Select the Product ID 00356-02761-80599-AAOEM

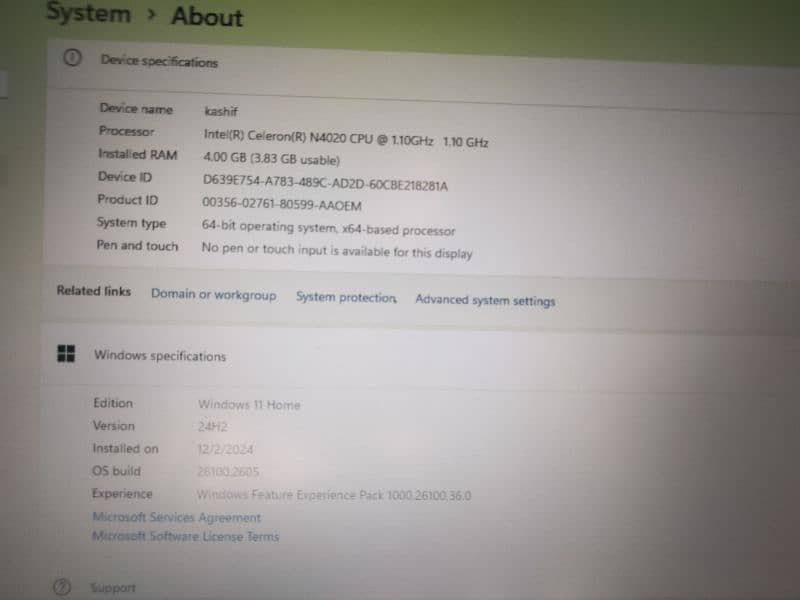coord(282,204)
